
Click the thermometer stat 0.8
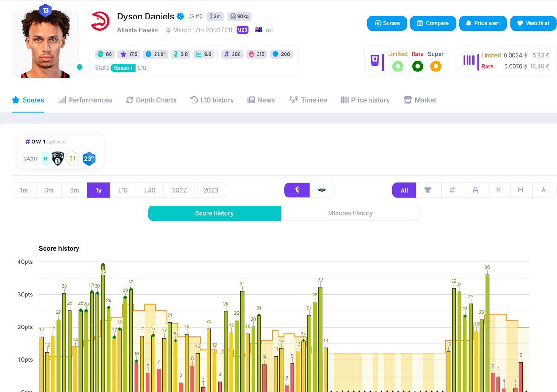pos(180,54)
